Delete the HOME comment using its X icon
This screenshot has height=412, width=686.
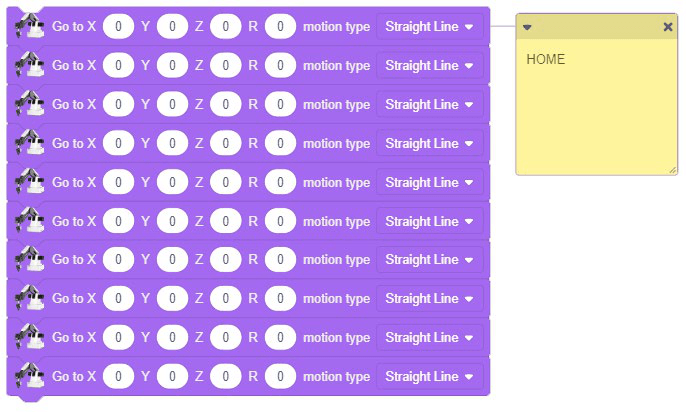click(668, 27)
